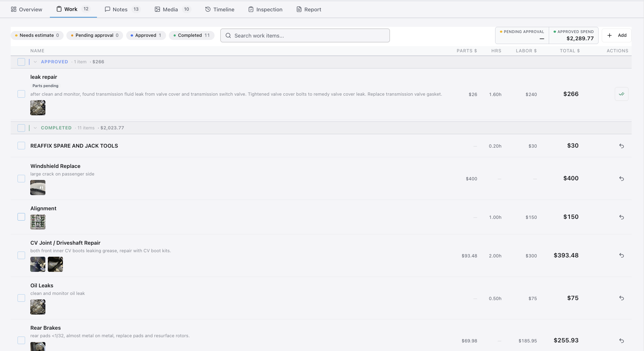Click the Timeline clock icon
644x351 pixels.
(x=208, y=9)
